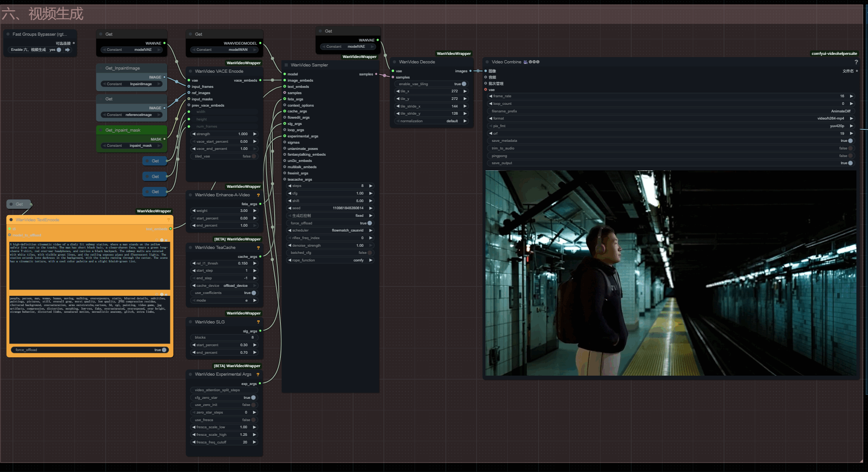Viewport: 868px width, 472px height.
Task: Toggle the pingpong option in Video Combine
Action: click(x=850, y=156)
